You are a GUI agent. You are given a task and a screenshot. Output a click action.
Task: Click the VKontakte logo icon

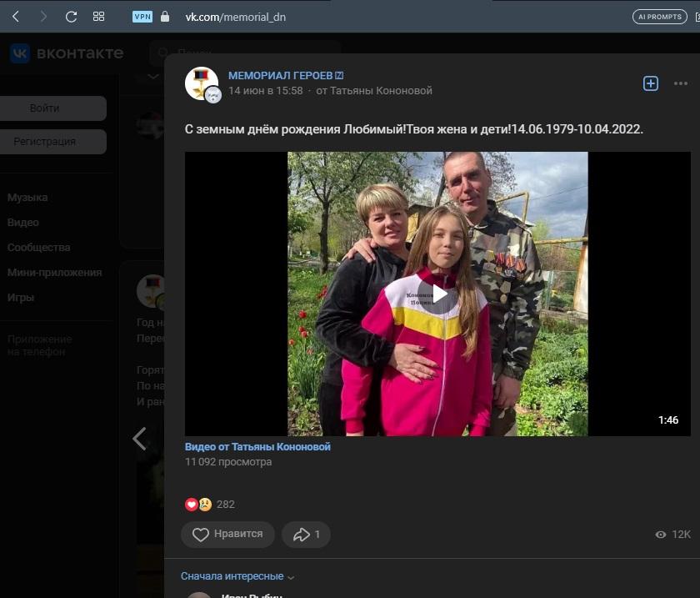coord(20,53)
